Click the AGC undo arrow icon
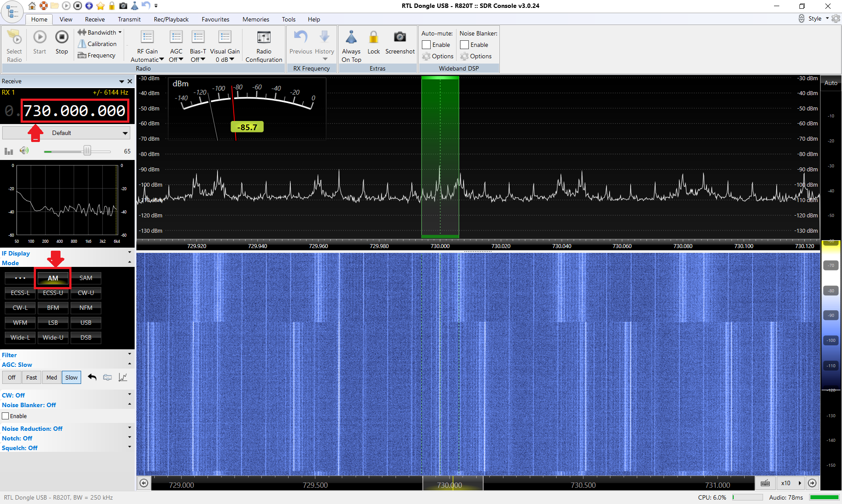 coord(92,377)
